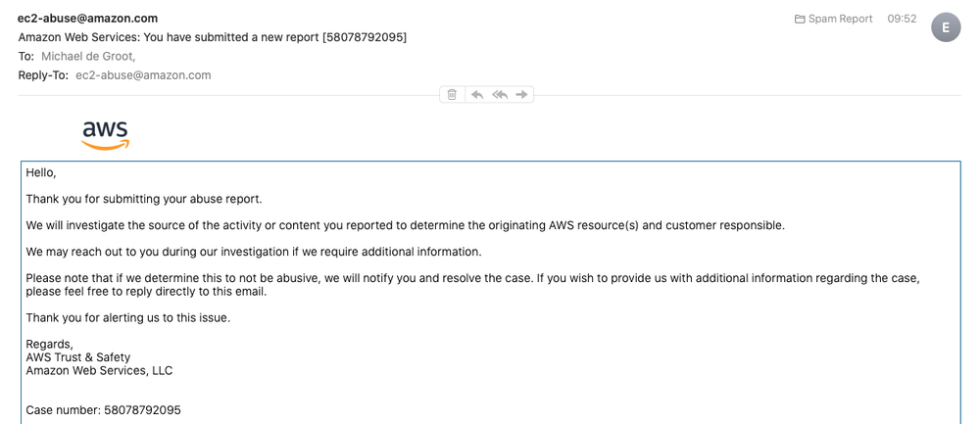Click the sender avatar circle labeled E
Image resolution: width=980 pixels, height=424 pixels.
pos(946,27)
